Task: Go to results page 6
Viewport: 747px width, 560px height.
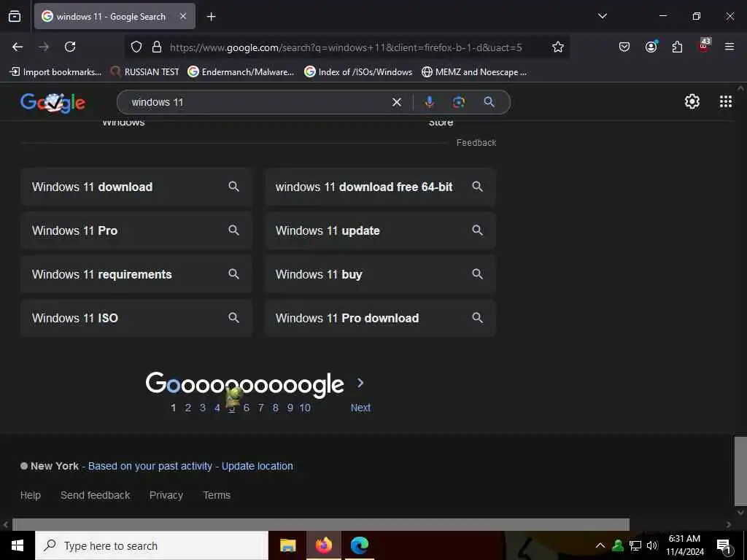Action: (247, 408)
